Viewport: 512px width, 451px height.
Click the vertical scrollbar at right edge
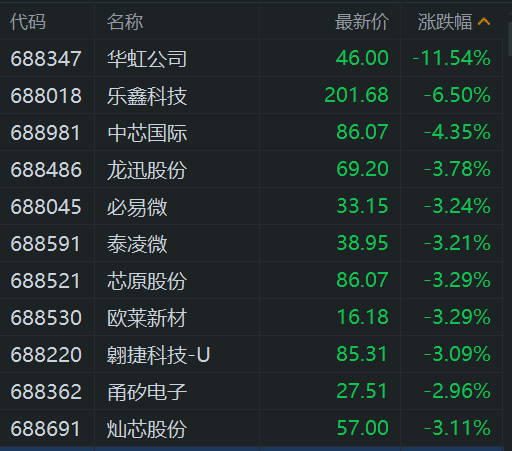pyautogui.click(x=509, y=38)
